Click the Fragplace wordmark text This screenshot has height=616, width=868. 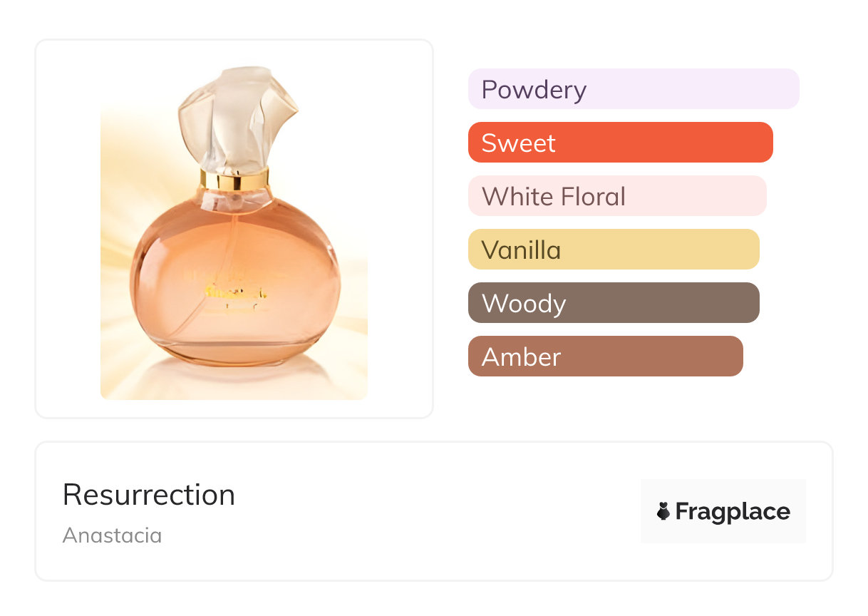coord(733,511)
